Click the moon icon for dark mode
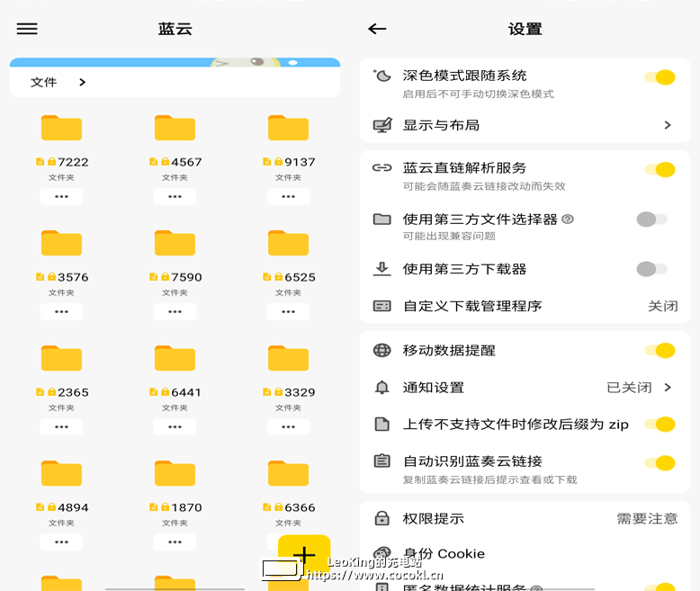 (x=381, y=76)
